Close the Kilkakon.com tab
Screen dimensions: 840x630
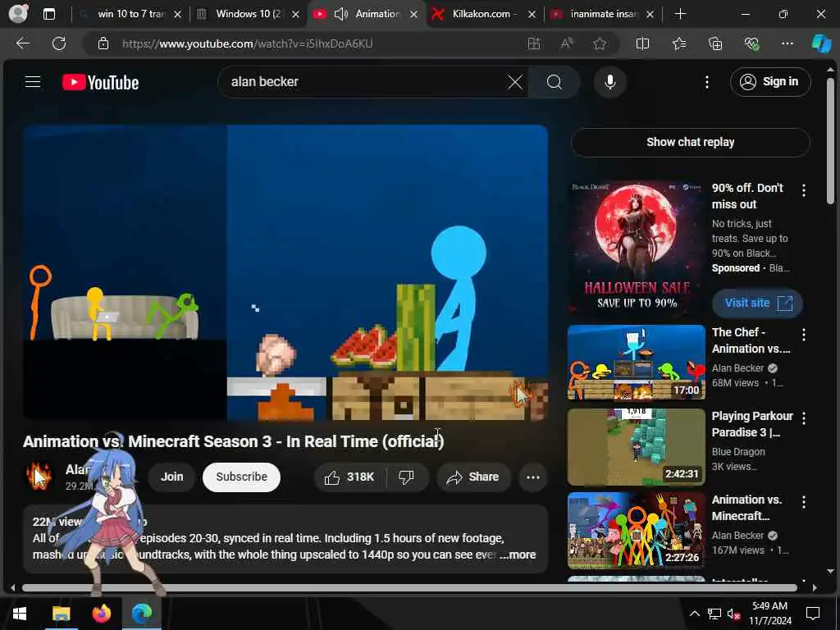pyautogui.click(x=532, y=15)
